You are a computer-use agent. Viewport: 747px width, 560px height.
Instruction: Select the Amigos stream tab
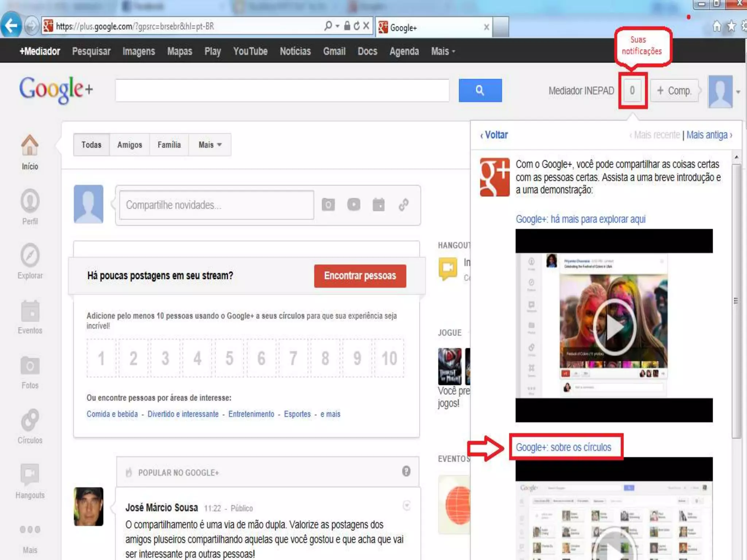(129, 145)
